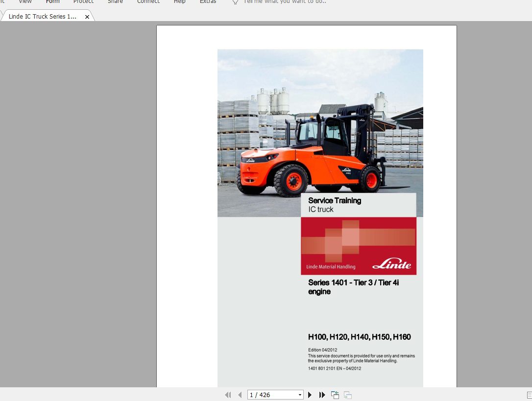
Task: Click the Linde logo on red banner
Action: 391,263
